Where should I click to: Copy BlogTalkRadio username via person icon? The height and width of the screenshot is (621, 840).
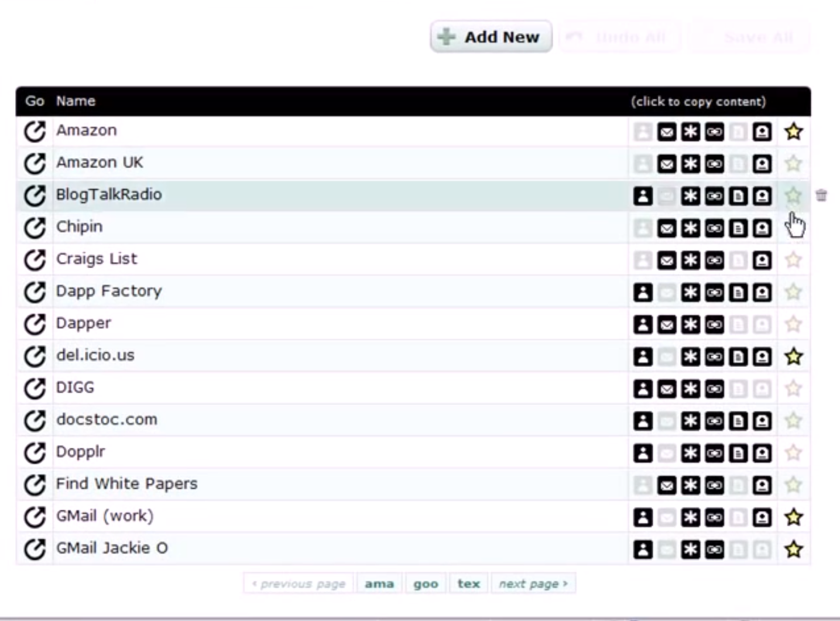643,196
